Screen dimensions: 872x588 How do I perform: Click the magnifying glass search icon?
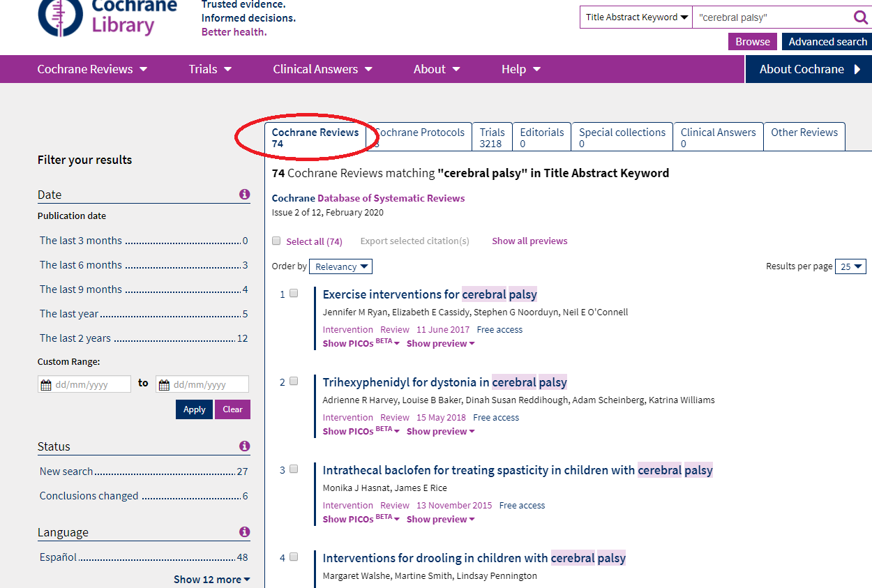click(861, 17)
